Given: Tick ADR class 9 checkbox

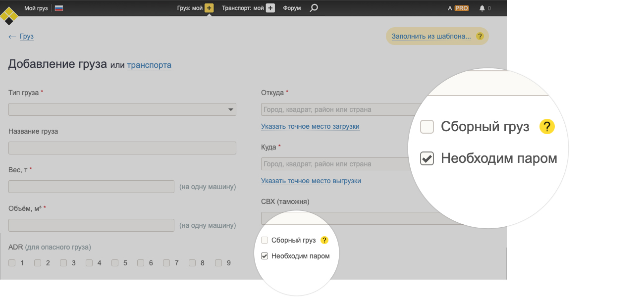Looking at the screenshot, I should pos(218,263).
